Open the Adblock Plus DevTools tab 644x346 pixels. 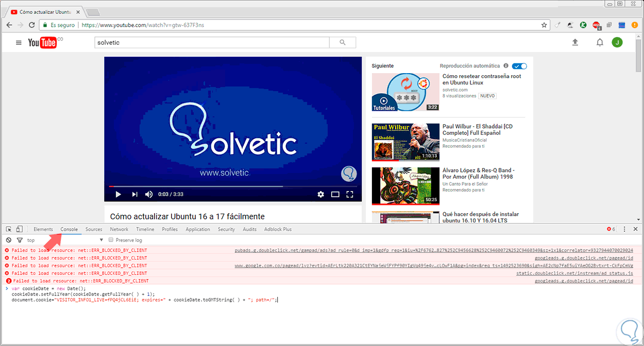pyautogui.click(x=278, y=229)
